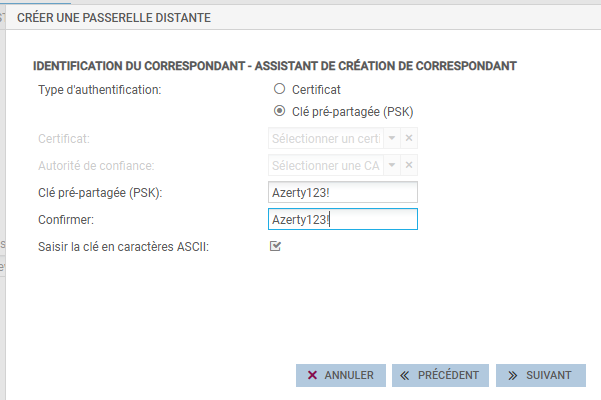Select the Certificat authentication radio button
The image size is (601, 400).
[x=280, y=90]
